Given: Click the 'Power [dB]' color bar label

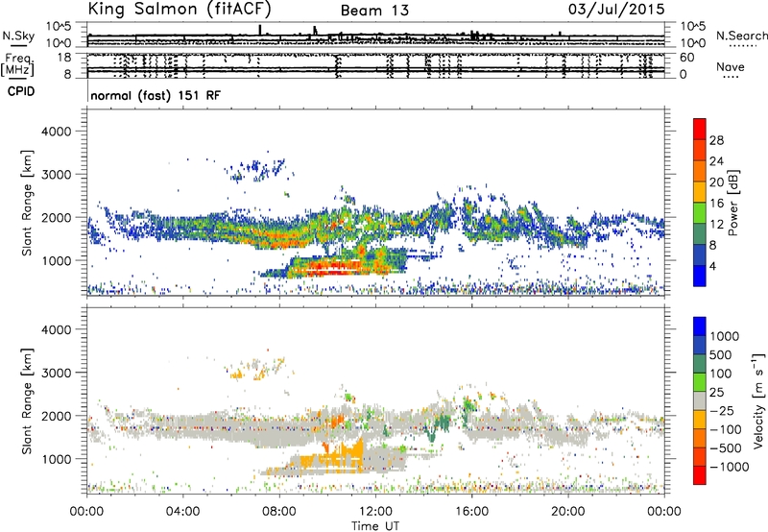Looking at the screenshot, I should (x=732, y=203).
